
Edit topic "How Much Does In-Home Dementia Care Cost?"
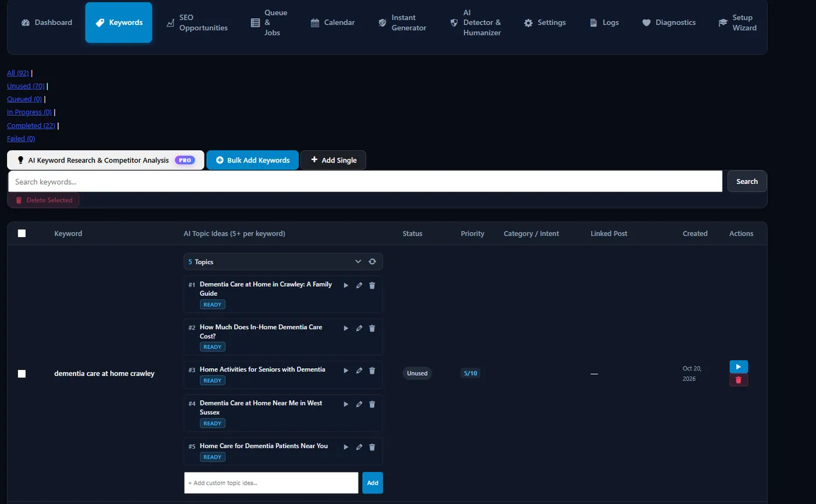(359, 328)
